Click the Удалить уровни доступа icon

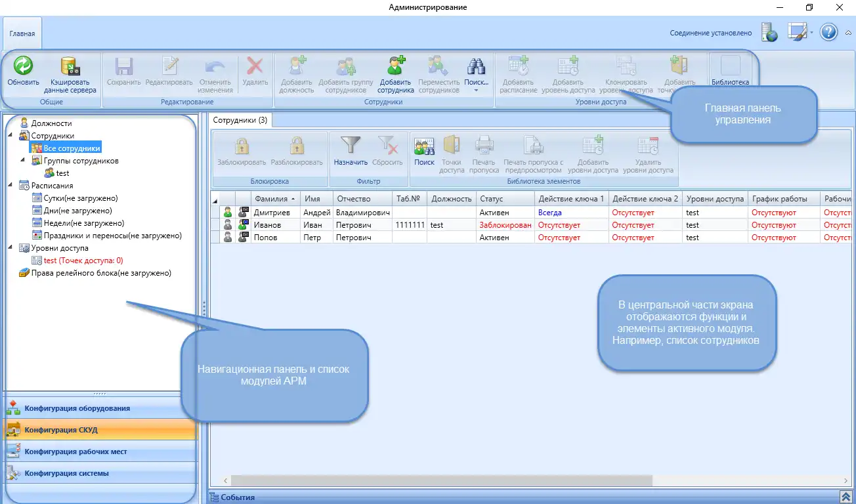click(648, 146)
